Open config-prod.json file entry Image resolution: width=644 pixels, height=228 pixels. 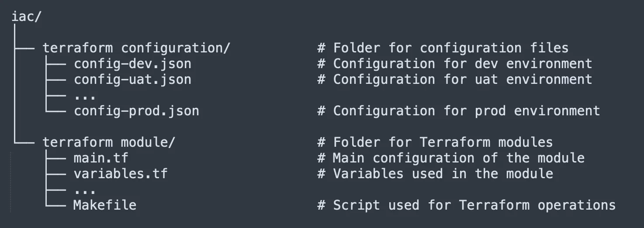pyautogui.click(x=136, y=111)
